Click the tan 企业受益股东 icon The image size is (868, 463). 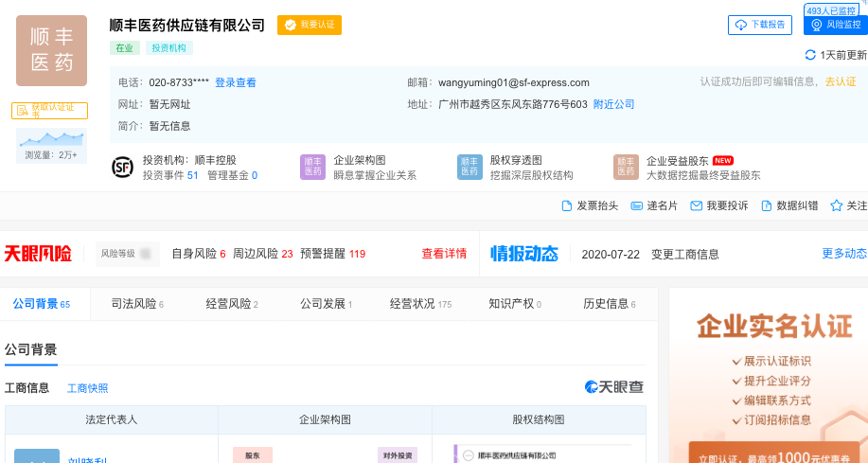(626, 167)
